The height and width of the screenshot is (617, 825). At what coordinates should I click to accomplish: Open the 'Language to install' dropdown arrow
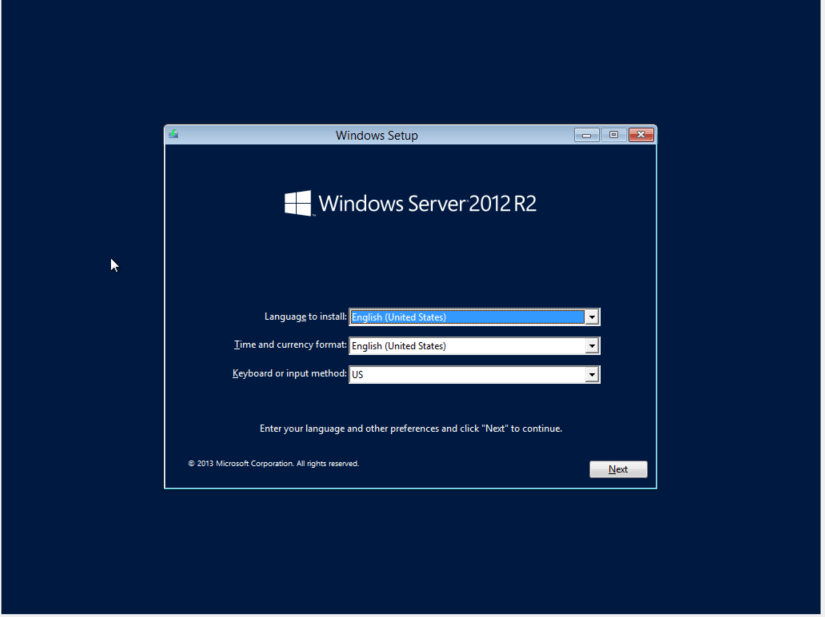point(592,316)
